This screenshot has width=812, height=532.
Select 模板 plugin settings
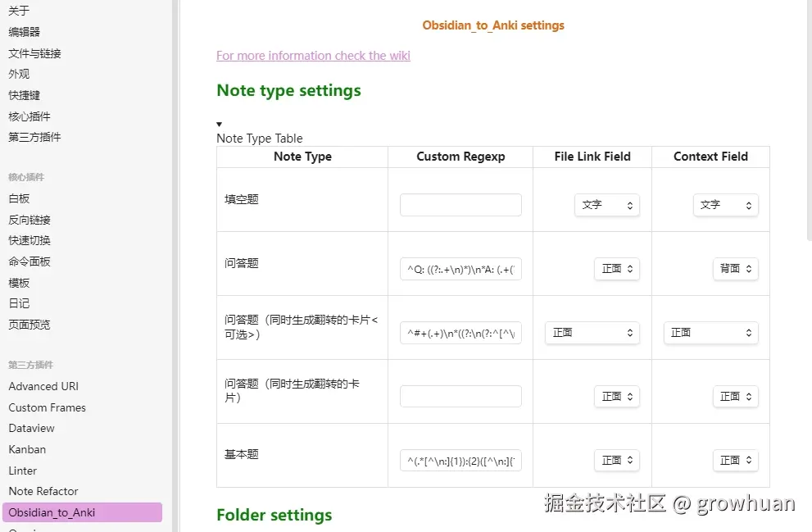[x=19, y=283]
